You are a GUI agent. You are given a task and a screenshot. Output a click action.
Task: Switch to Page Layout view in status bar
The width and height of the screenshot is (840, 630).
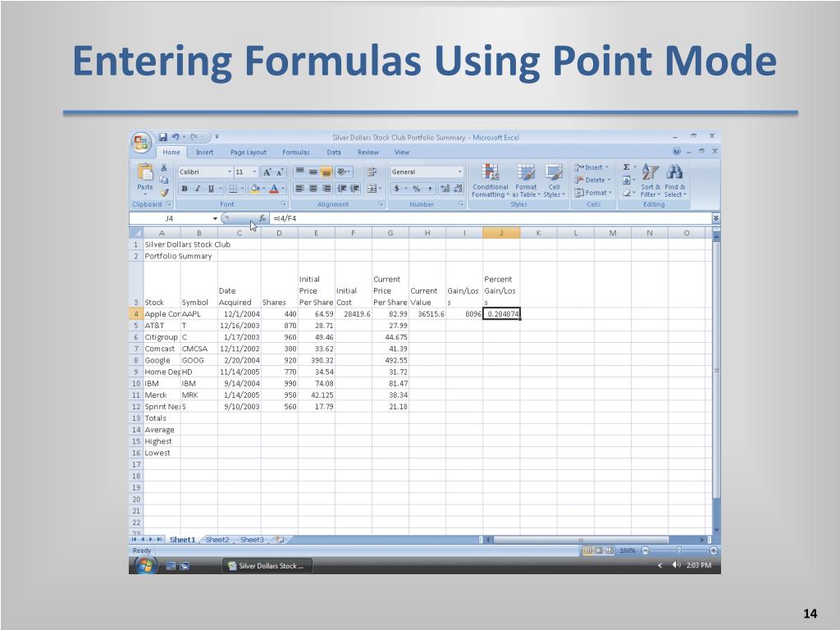tap(599, 550)
